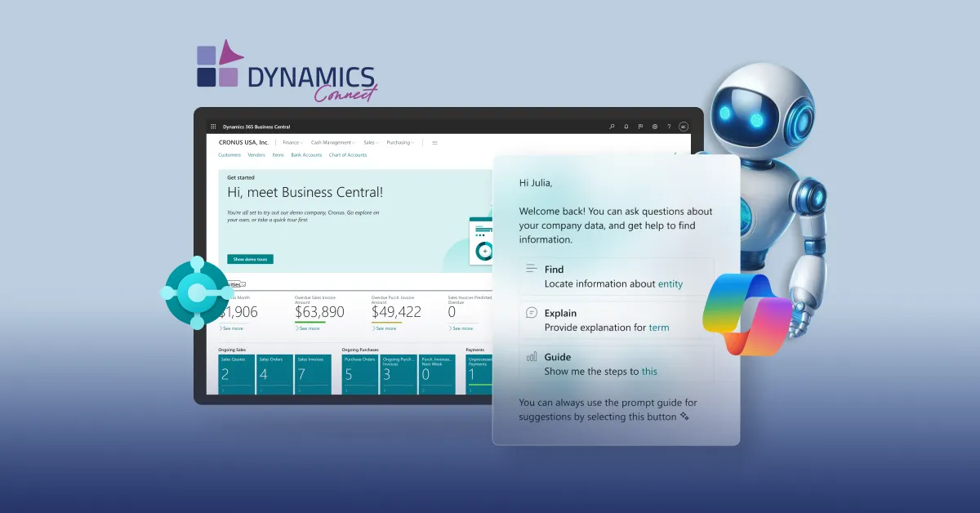980x513 pixels.
Task: Expand See more under Sales Invoices Predicted Overdue
Action: tap(461, 328)
